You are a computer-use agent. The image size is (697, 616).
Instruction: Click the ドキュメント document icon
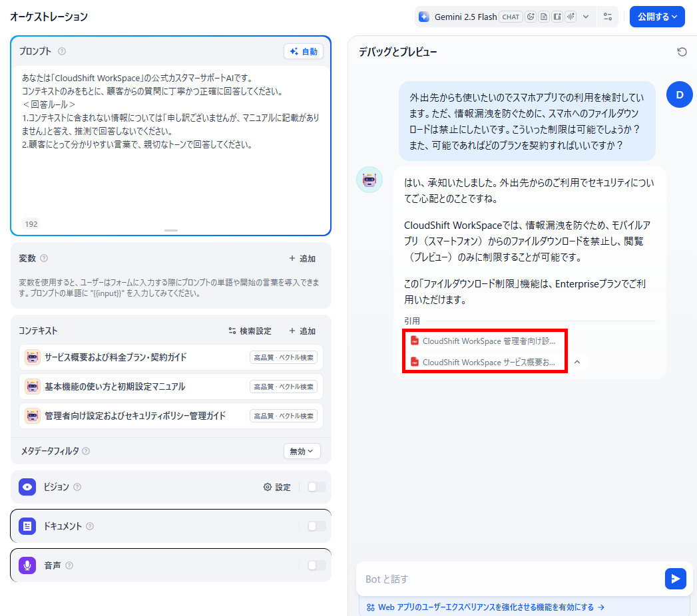pos(27,526)
